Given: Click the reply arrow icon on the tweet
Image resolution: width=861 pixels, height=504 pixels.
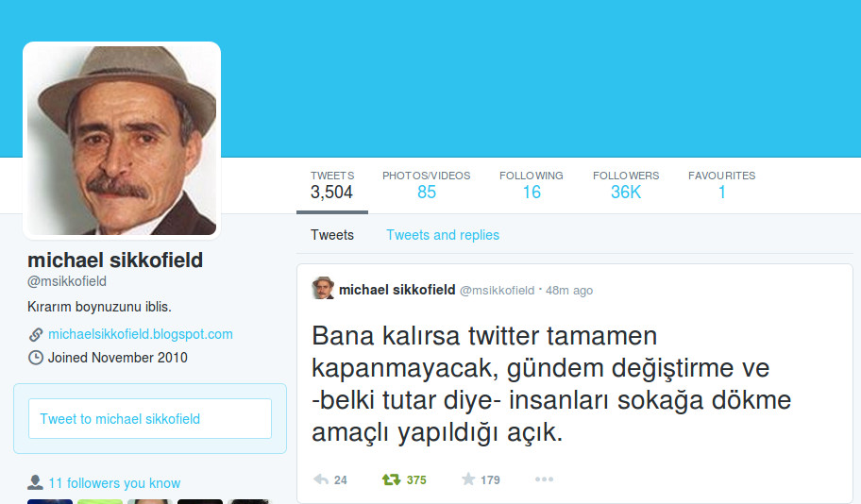Looking at the screenshot, I should (321, 479).
